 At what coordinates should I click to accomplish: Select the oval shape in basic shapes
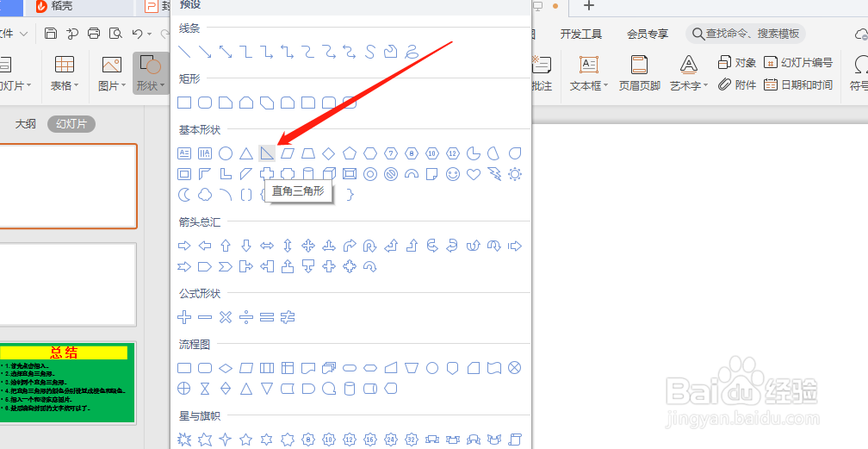[226, 153]
